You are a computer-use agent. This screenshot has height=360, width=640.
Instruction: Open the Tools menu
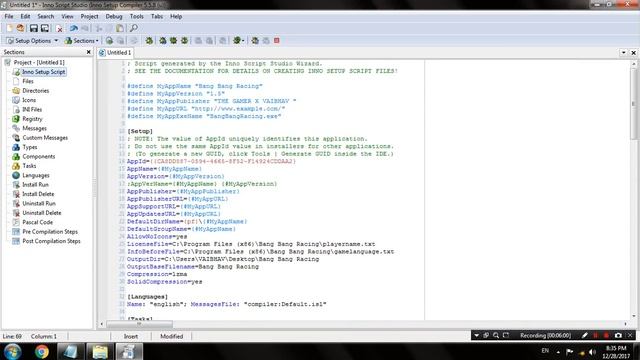click(137, 16)
